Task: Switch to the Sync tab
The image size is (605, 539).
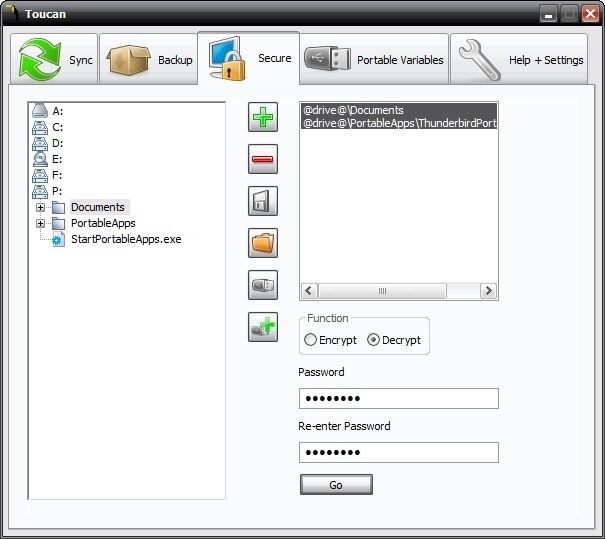Action: coord(54,59)
